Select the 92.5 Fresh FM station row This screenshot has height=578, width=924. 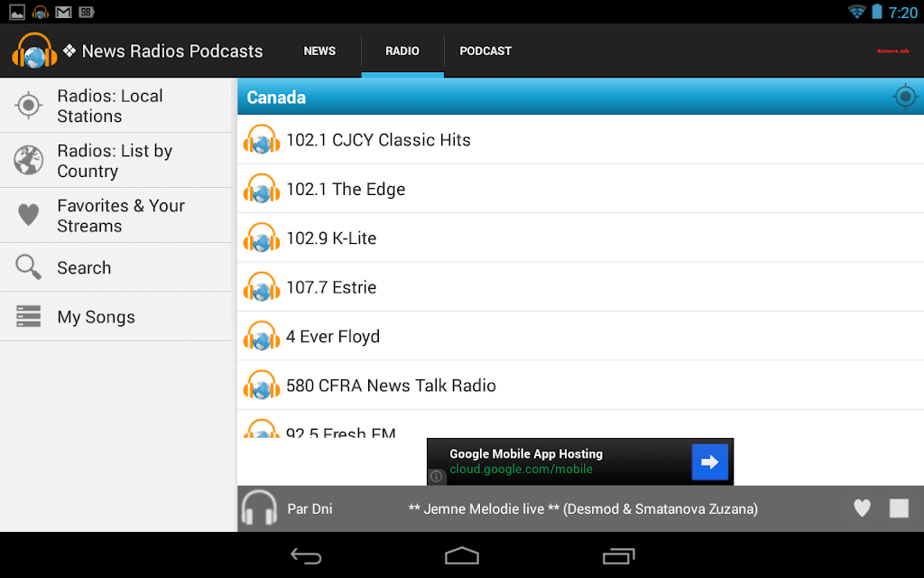(x=580, y=424)
